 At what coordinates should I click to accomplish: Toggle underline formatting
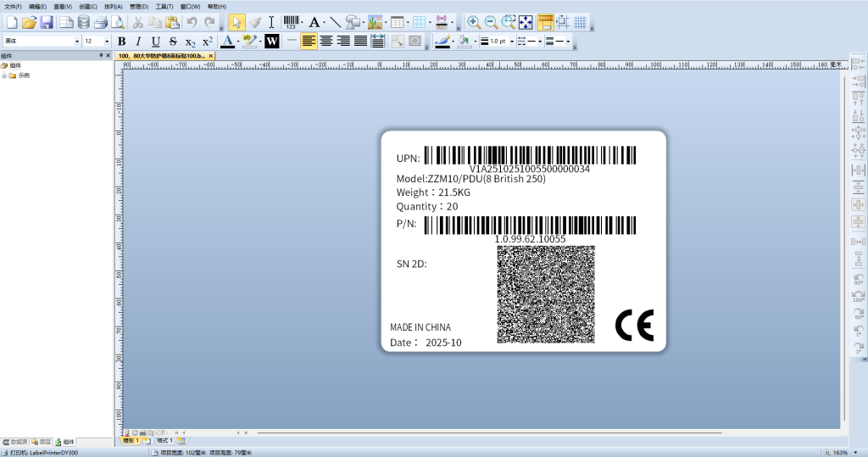pyautogui.click(x=155, y=41)
